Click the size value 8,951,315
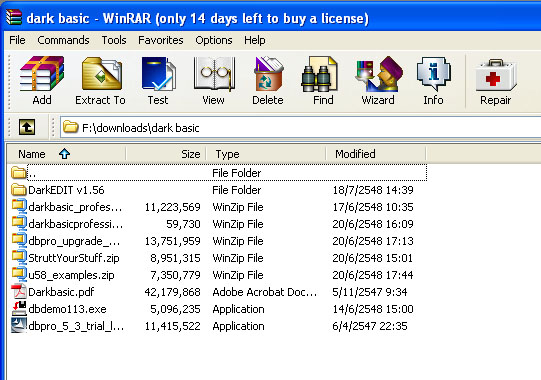541x380 pixels. pos(175,258)
